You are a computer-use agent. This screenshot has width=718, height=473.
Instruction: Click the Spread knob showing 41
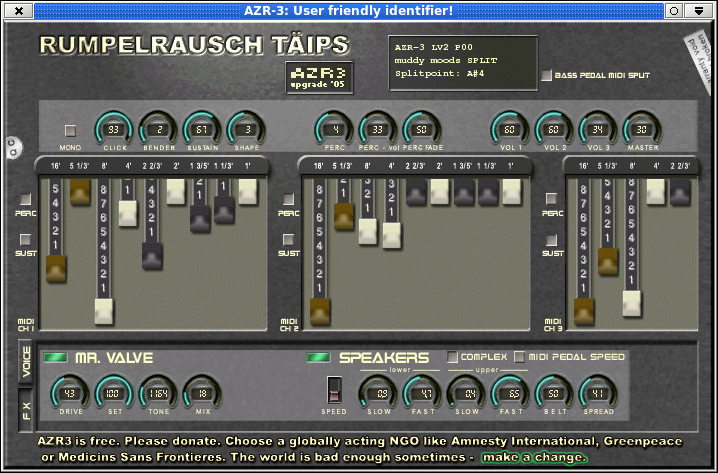tap(598, 393)
